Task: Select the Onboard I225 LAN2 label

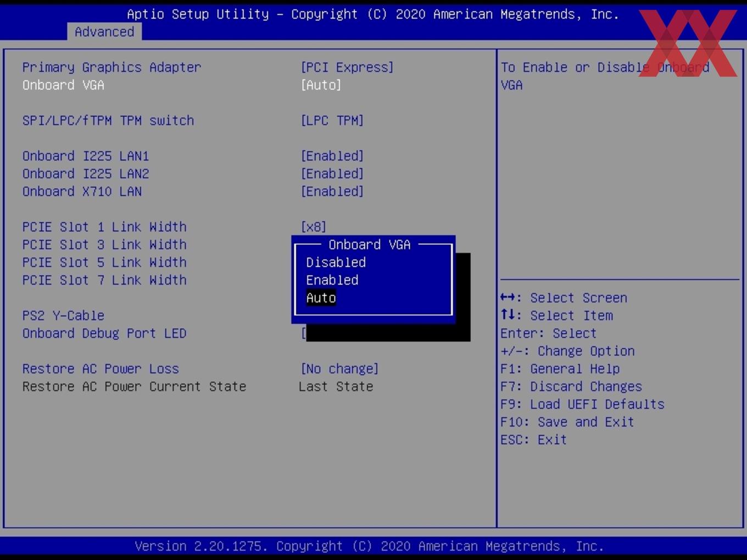Action: 86,173
